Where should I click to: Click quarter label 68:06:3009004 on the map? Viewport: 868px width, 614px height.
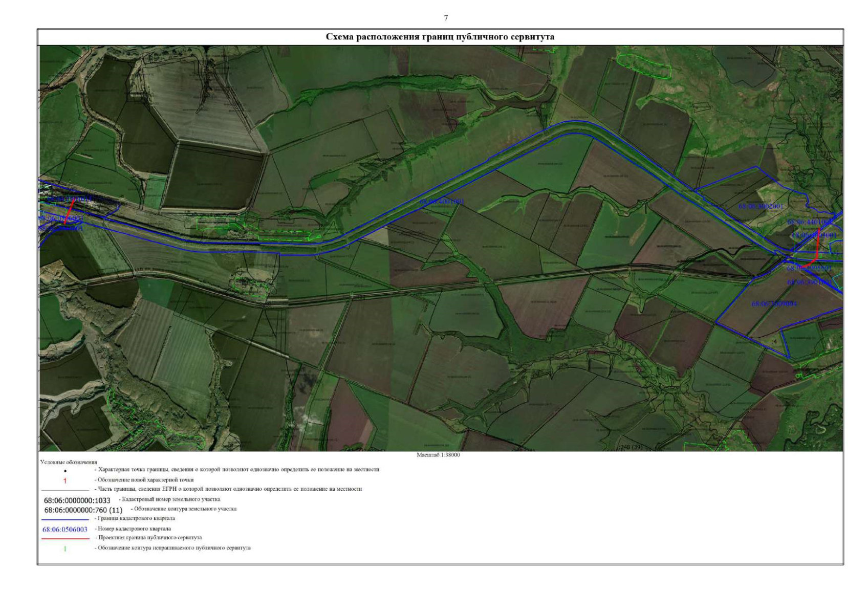[x=774, y=304]
